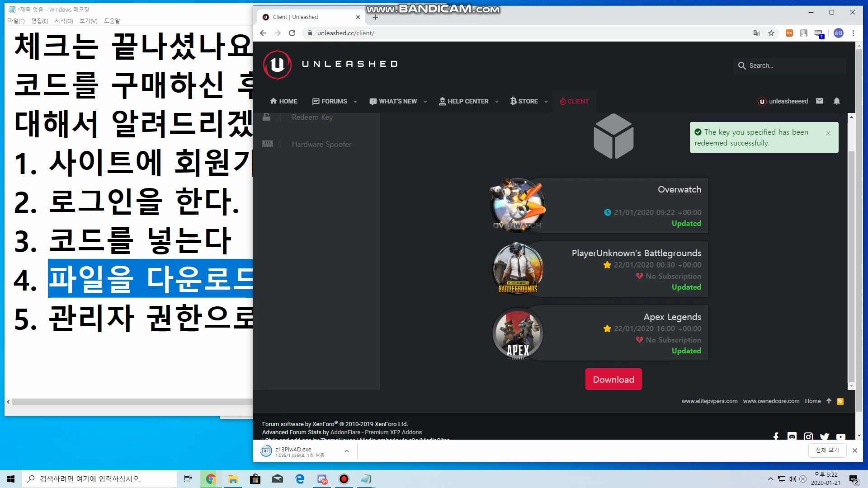Click the unleasheeeed profile icon
Screen dimensions: 868x488
(763, 101)
